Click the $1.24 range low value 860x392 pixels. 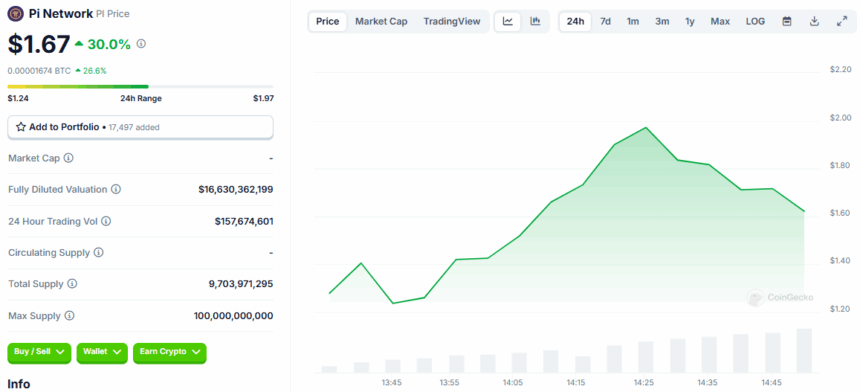click(x=17, y=99)
